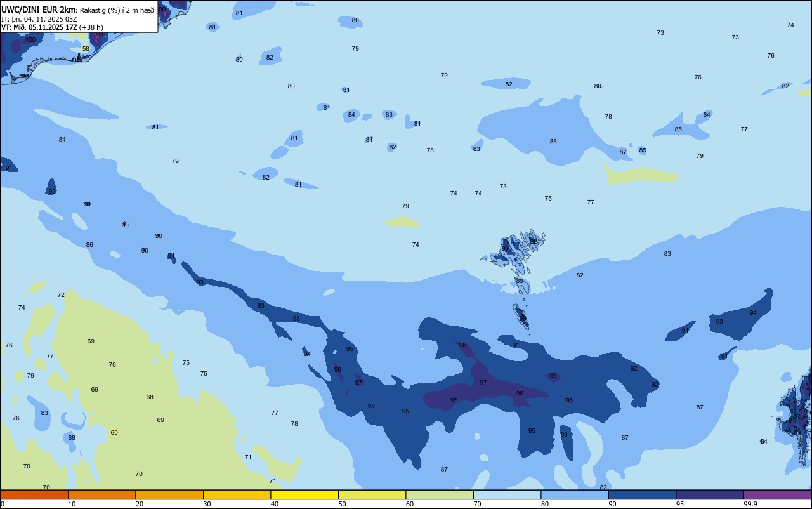Click the 'IT: þri. 04. 11. 2025 03Z' line

[x=39, y=19]
